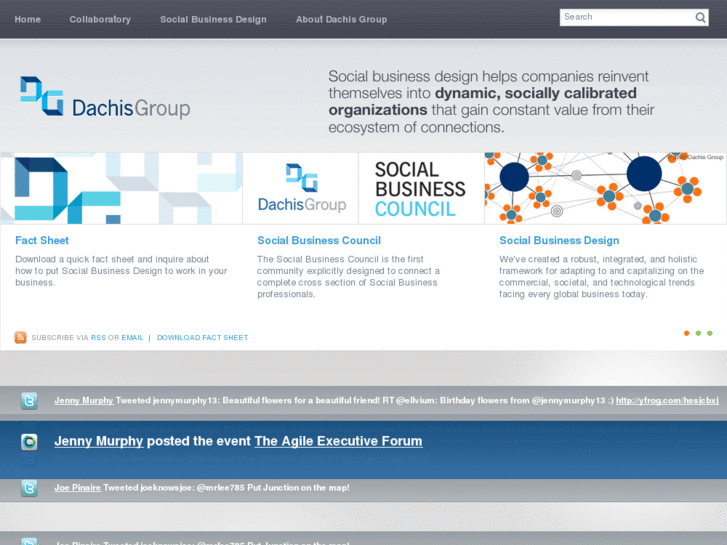Select the orange carousel dot
Screen dimensions: 727x545
click(x=687, y=333)
